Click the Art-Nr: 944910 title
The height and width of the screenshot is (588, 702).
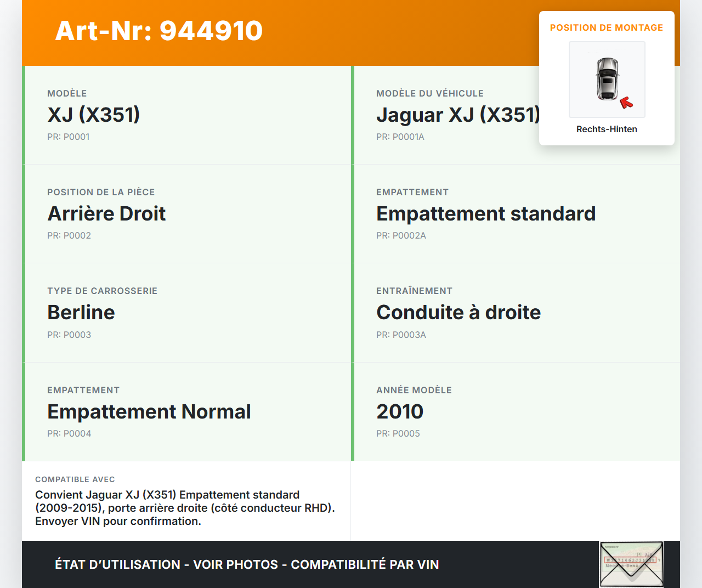(159, 31)
